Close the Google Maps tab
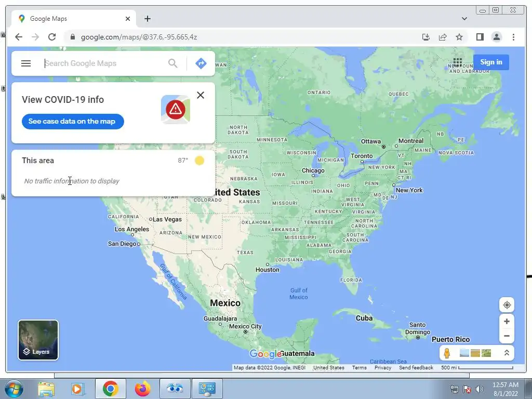The height and width of the screenshot is (399, 532). pyautogui.click(x=128, y=19)
